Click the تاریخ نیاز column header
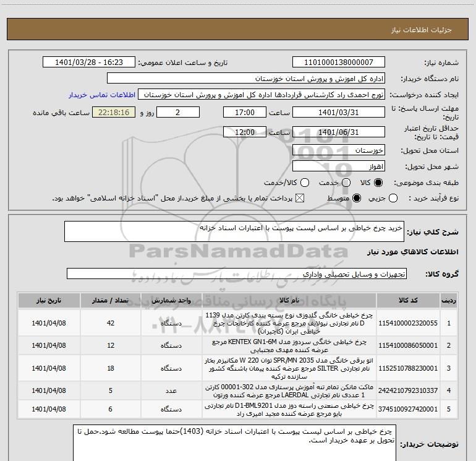 pyautogui.click(x=49, y=301)
